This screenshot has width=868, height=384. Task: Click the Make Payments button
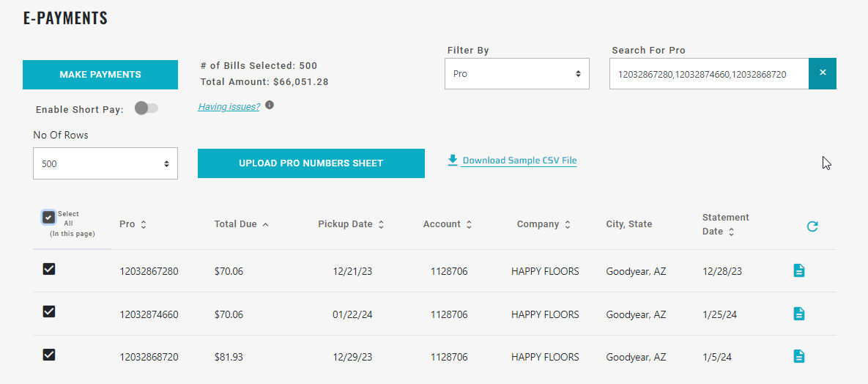pyautogui.click(x=100, y=75)
